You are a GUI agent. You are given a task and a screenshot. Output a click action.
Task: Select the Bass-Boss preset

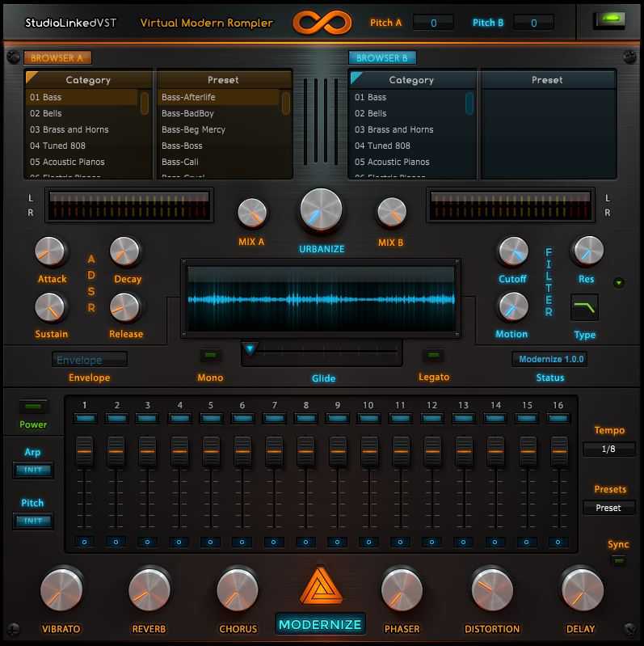click(x=219, y=146)
